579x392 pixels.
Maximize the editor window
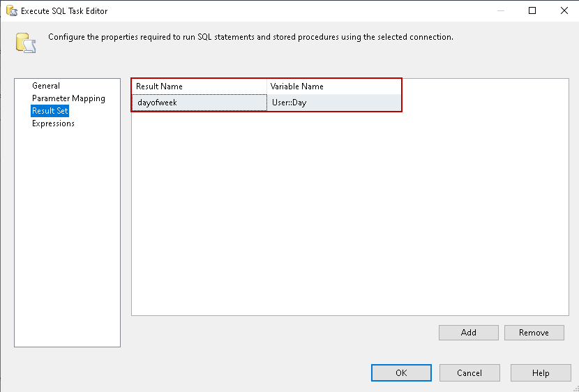click(x=532, y=11)
